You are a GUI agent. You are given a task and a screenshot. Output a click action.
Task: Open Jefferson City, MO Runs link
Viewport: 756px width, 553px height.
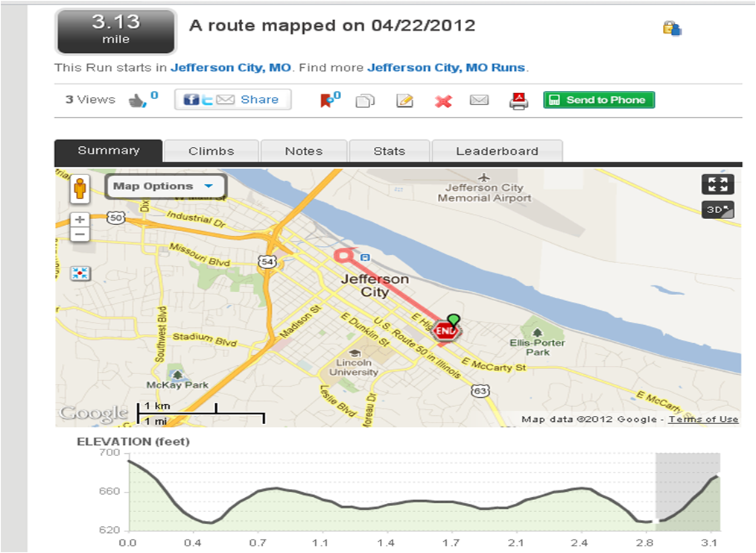(x=446, y=68)
